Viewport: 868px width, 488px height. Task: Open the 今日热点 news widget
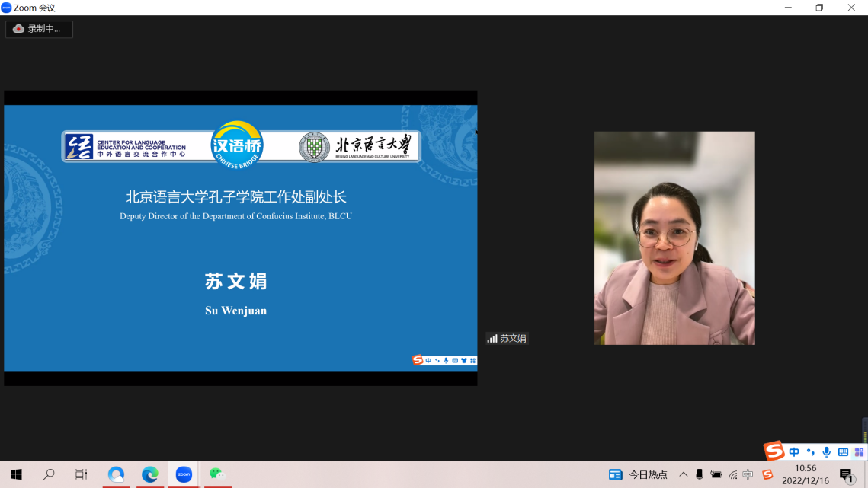[x=639, y=474]
